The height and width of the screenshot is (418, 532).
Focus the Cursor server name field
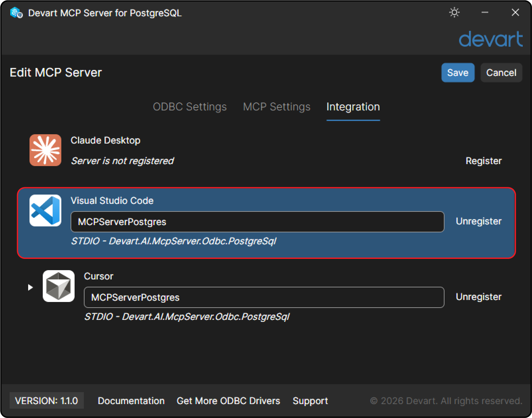[x=264, y=297]
